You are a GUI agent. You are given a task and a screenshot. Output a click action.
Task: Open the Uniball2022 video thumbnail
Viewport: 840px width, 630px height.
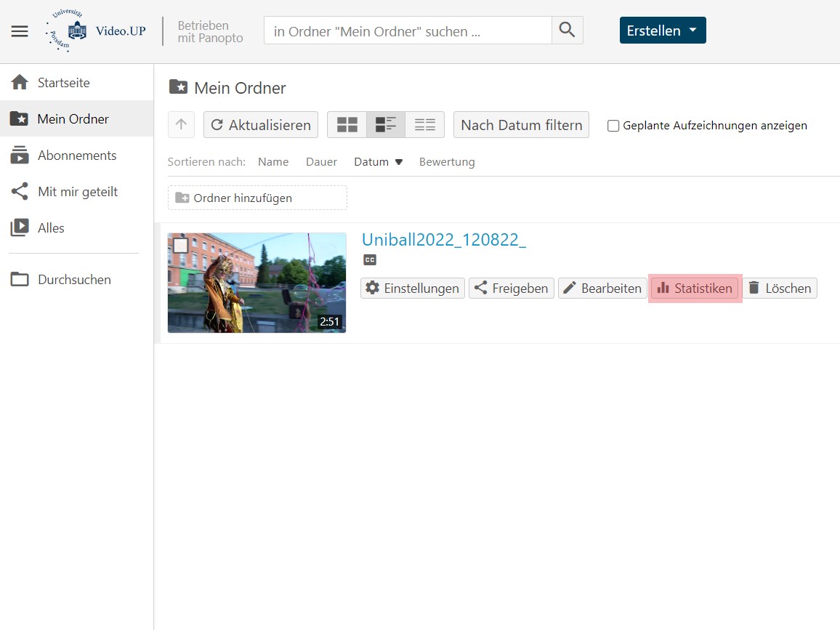pyautogui.click(x=257, y=283)
